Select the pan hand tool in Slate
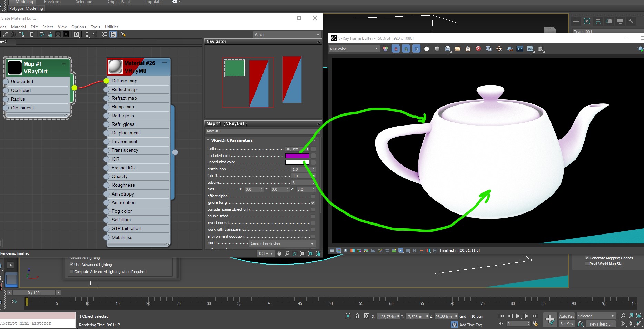This screenshot has height=329, width=644. tap(279, 253)
